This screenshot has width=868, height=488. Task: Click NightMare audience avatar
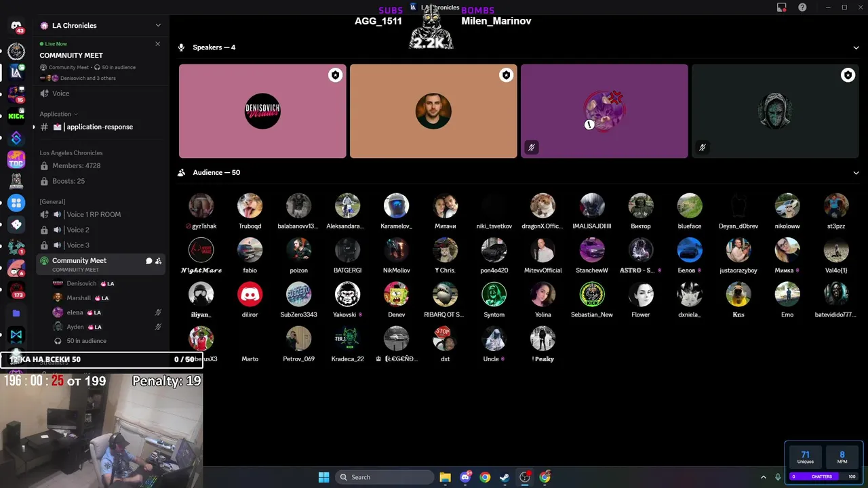pyautogui.click(x=201, y=250)
